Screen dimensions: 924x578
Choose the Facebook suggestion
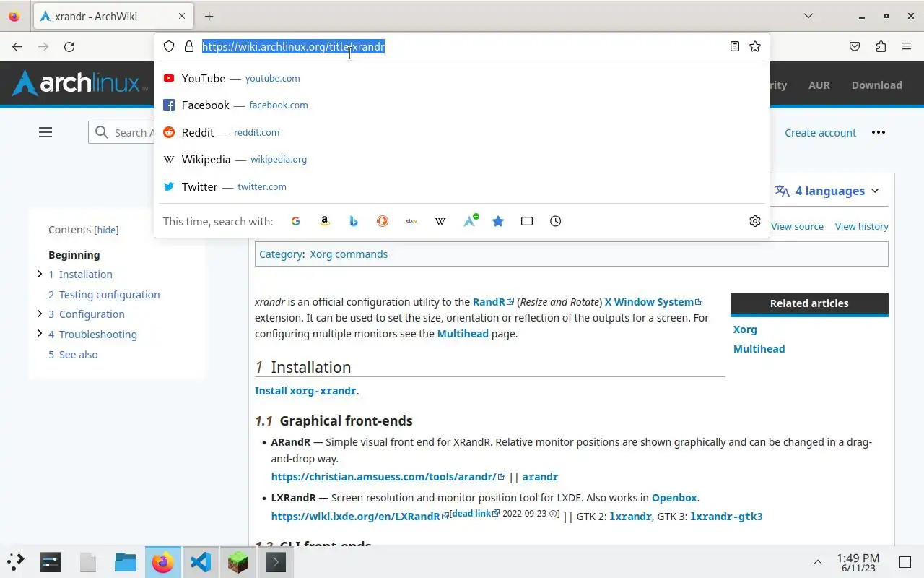(x=462, y=105)
